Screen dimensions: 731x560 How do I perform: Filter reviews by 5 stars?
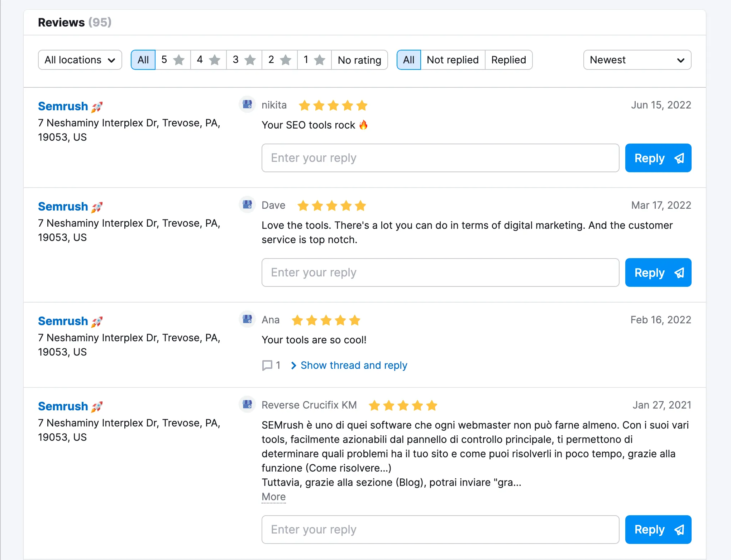point(173,60)
